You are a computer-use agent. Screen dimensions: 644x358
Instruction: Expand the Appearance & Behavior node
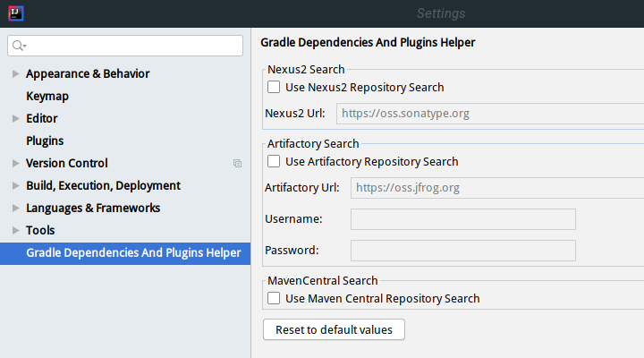point(15,74)
